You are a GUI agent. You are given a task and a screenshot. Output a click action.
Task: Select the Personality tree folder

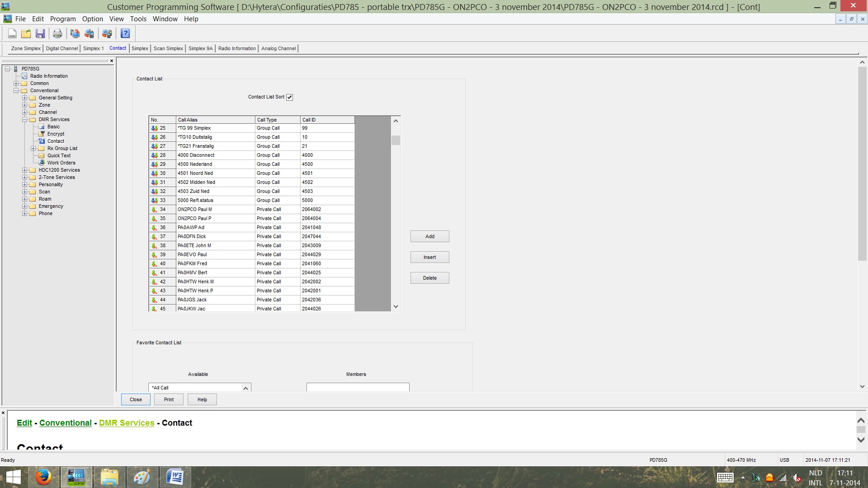tap(51, 184)
